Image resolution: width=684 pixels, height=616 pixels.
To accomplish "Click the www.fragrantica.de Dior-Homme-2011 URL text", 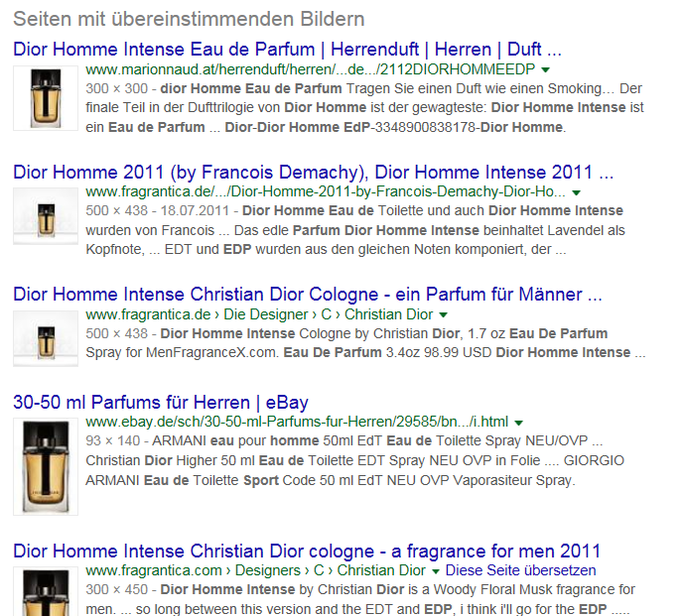I will click(326, 191).
